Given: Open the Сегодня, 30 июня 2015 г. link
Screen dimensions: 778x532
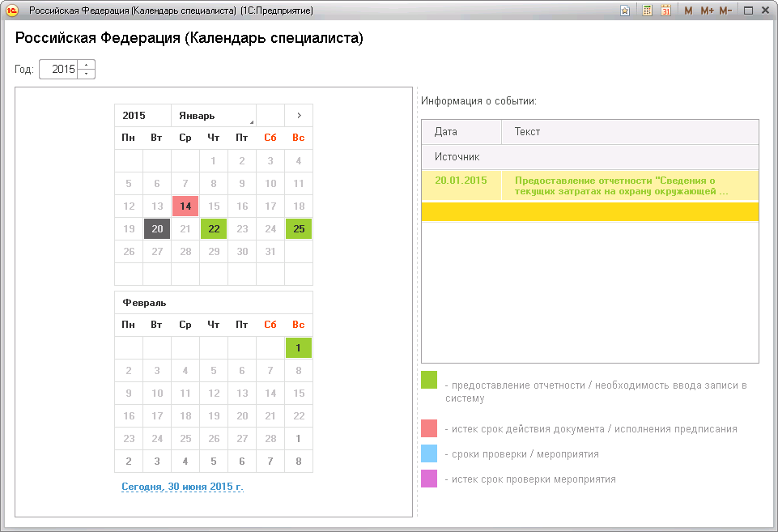Looking at the screenshot, I should 182,487.
